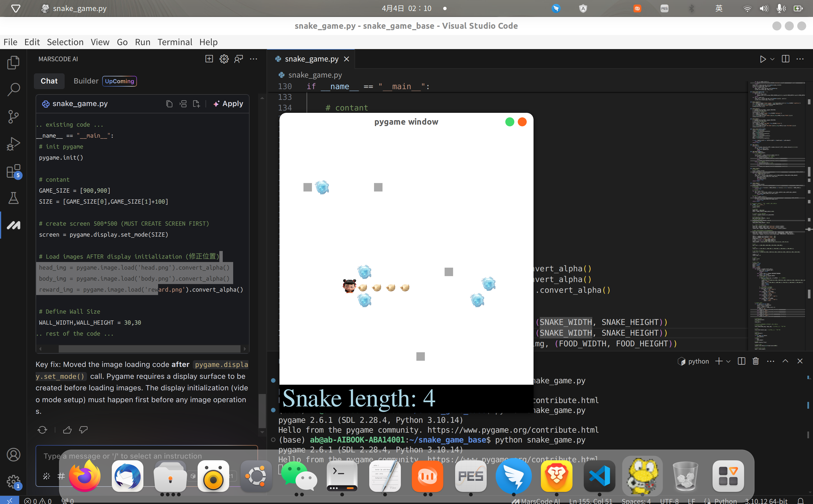813x504 pixels.
Task: Copy the code snippet in the chat
Action: tap(169, 104)
